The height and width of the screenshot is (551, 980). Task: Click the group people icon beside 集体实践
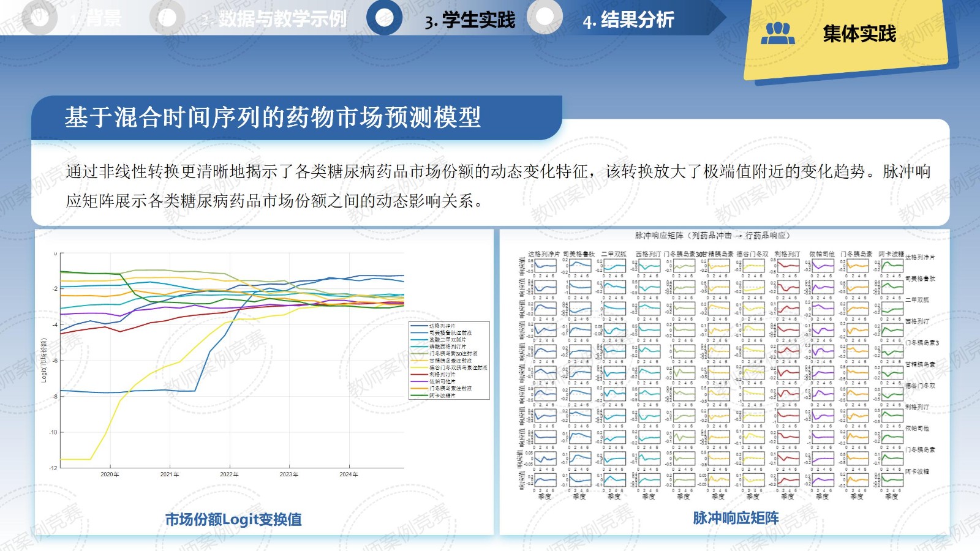777,33
